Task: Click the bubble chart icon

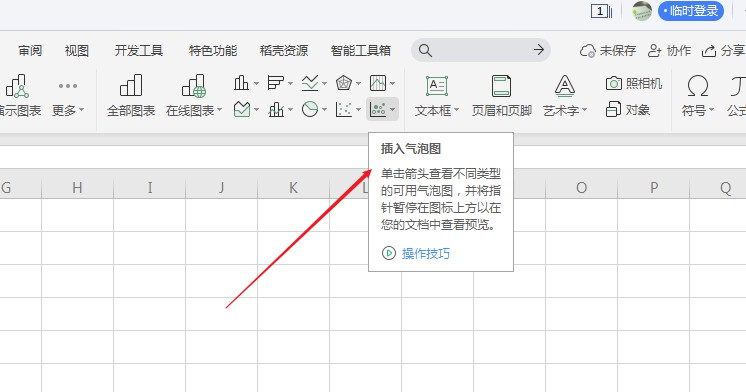Action: coord(378,110)
